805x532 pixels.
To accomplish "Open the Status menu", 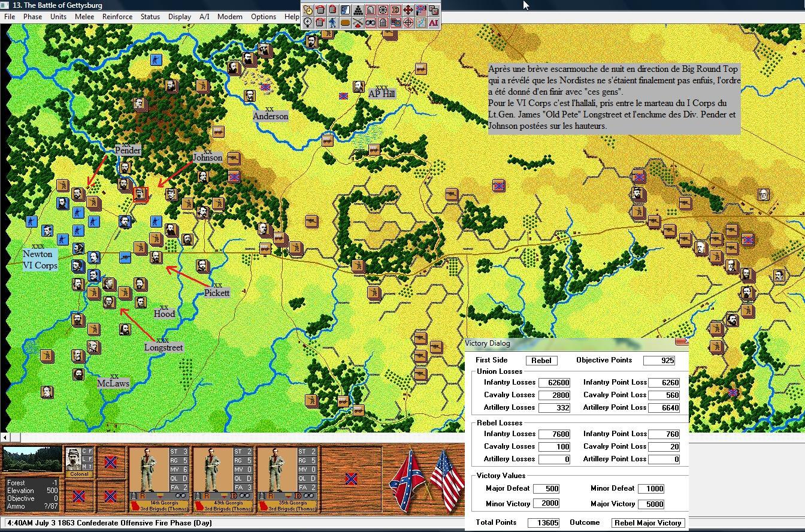I will click(150, 17).
